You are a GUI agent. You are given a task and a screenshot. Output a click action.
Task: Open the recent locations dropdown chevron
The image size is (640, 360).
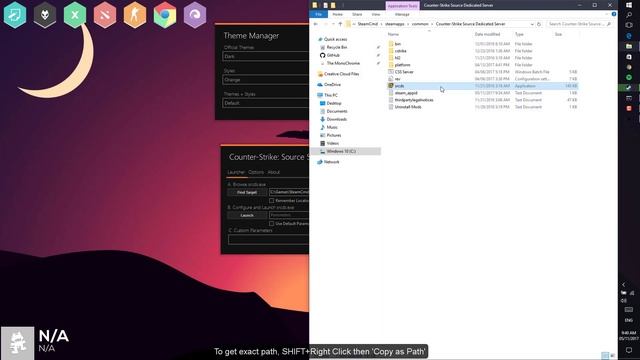pos(333,24)
